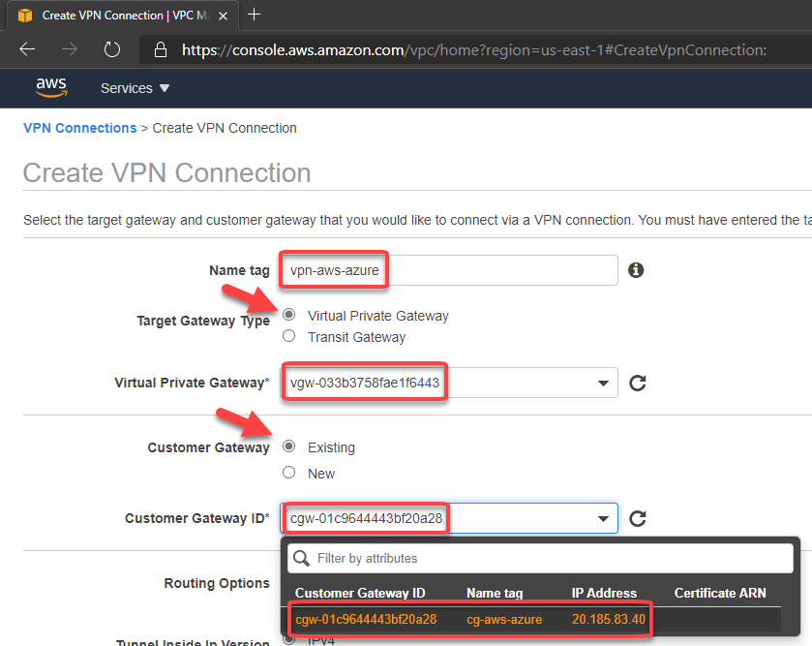Select New customer gateway radio button
The height and width of the screenshot is (646, 812).
[x=289, y=472]
